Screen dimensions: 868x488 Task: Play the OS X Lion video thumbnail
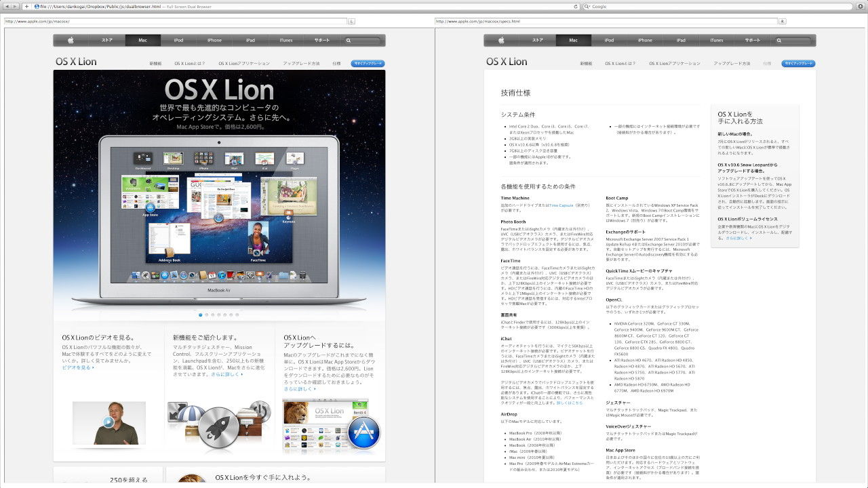(x=108, y=422)
